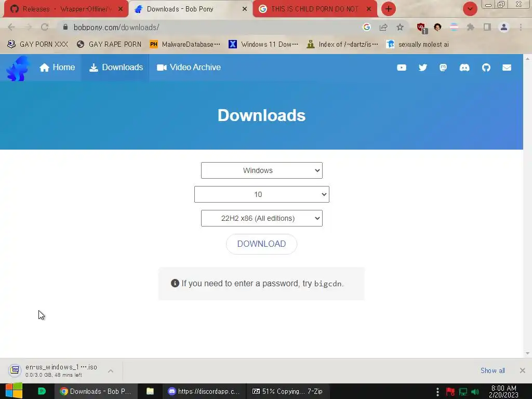Open the 7-Zip 51% Copying window

(287, 391)
